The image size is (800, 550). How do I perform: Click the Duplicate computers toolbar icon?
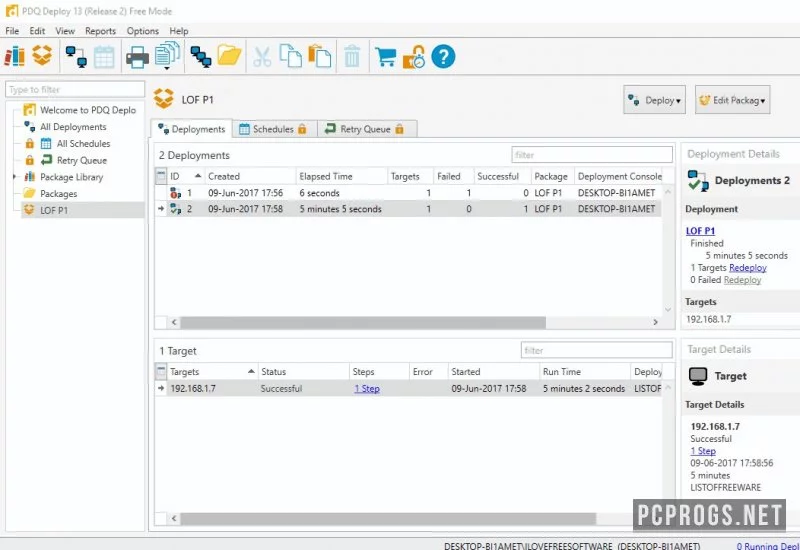(201, 57)
